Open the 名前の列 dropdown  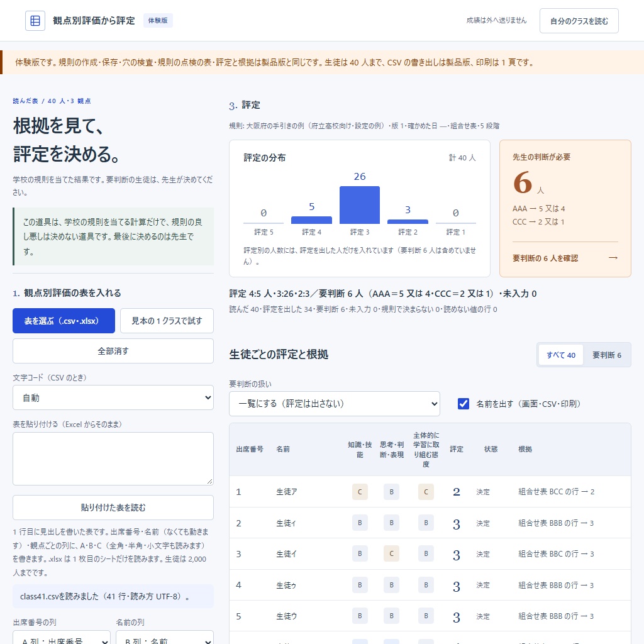point(165,638)
